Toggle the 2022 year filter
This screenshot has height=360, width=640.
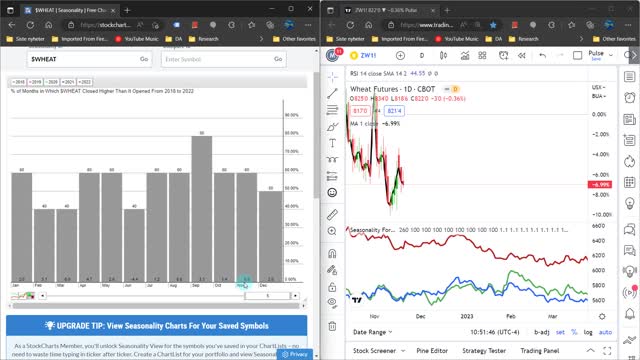[x=84, y=82]
